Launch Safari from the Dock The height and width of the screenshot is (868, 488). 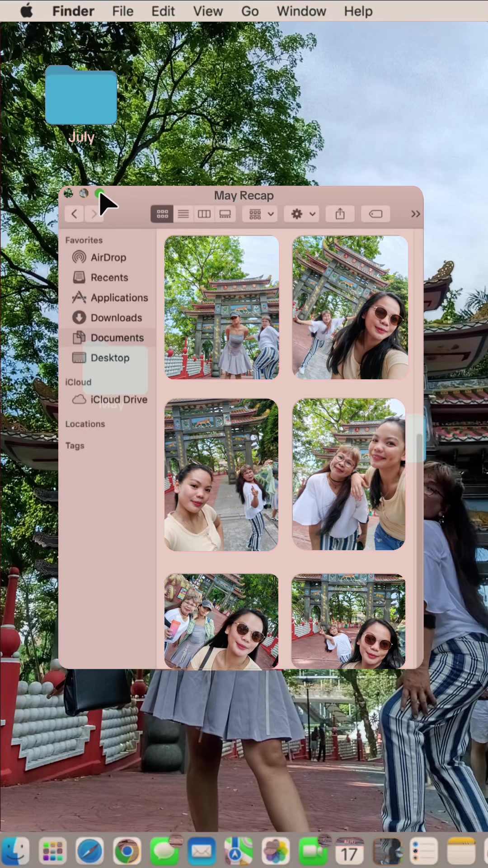[89, 851]
